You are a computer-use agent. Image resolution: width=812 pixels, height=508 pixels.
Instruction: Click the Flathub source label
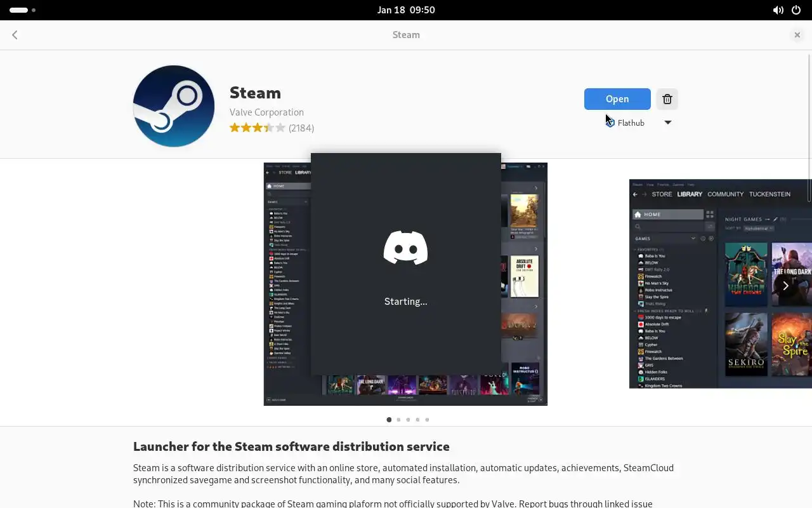click(631, 123)
